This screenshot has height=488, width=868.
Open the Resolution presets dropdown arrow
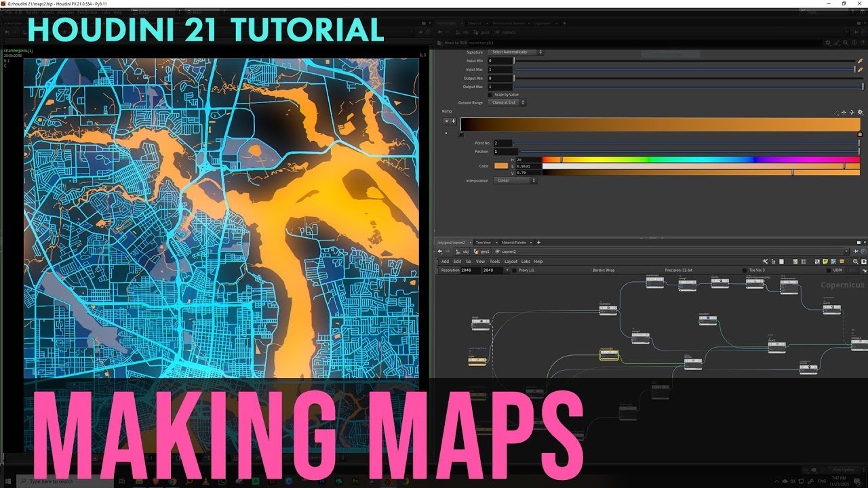click(507, 270)
